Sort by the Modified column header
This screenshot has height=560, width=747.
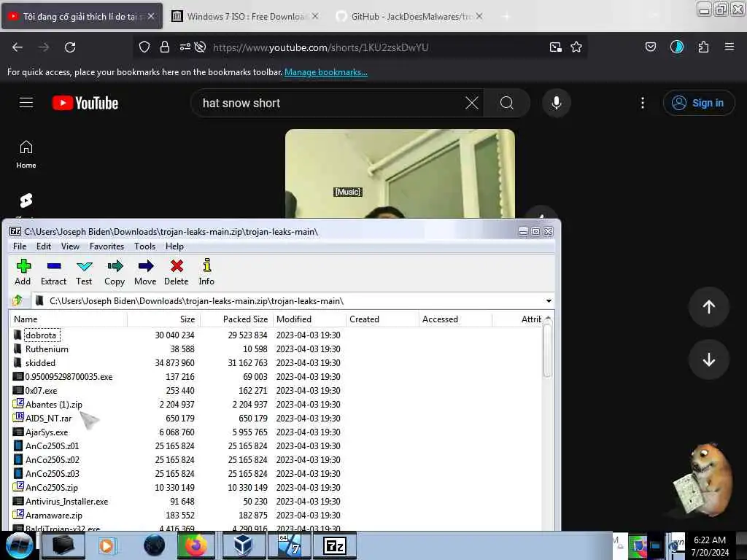(309, 319)
